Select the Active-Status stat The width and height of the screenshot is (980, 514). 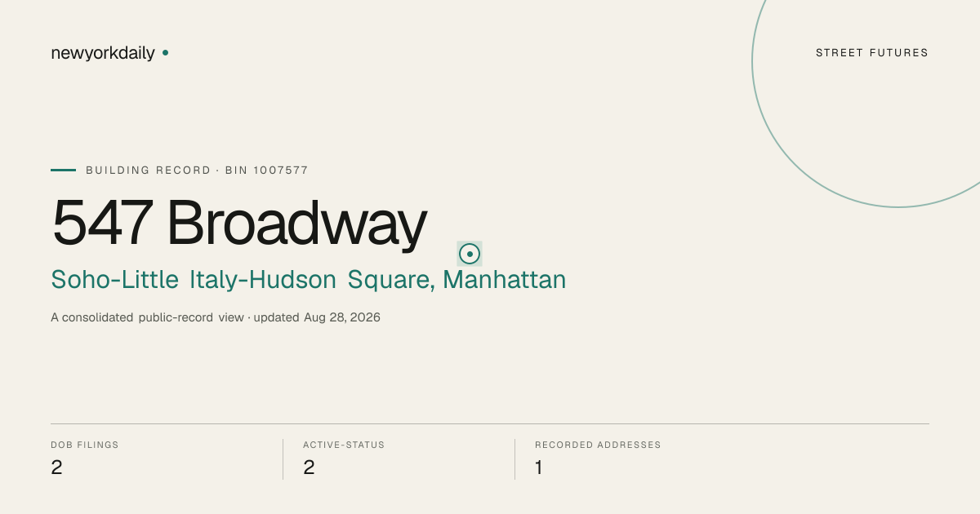344,459
